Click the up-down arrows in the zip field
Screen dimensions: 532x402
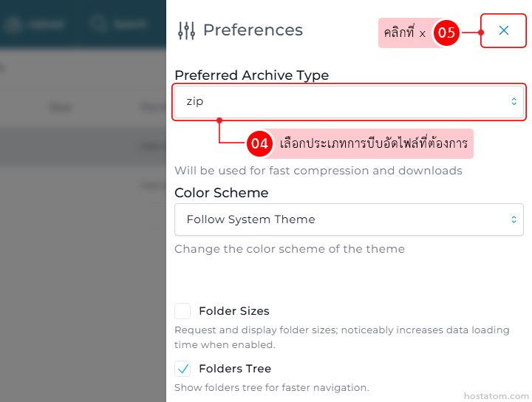(x=514, y=101)
